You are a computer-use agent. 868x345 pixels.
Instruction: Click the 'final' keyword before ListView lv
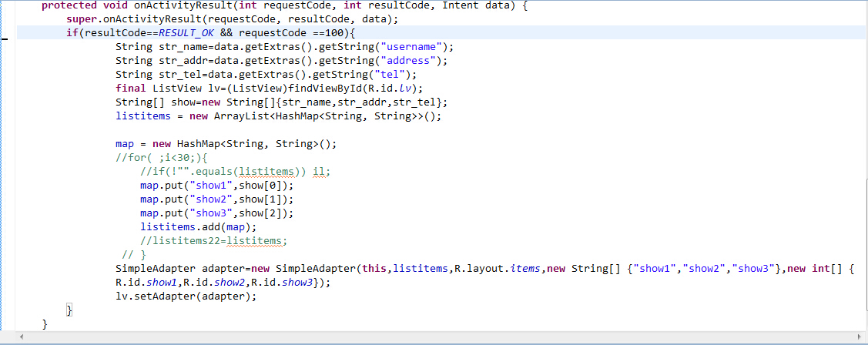[131, 89]
